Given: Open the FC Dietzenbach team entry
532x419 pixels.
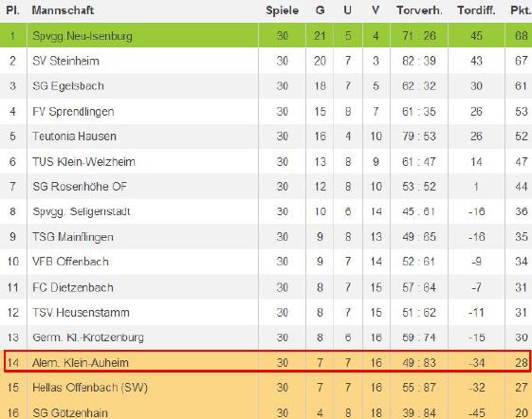Looking at the screenshot, I should click(73, 287).
